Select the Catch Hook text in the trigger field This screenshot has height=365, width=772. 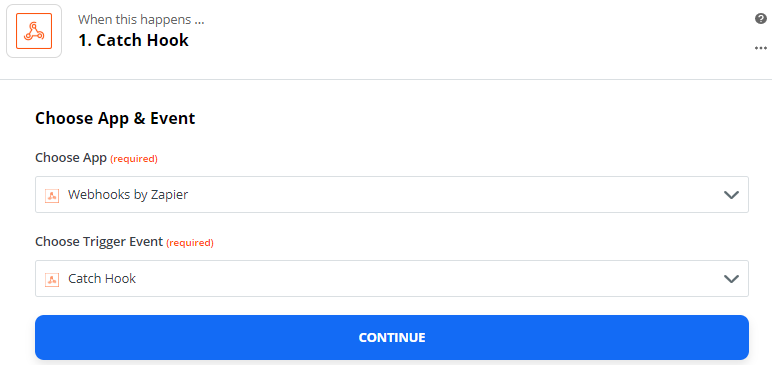102,278
